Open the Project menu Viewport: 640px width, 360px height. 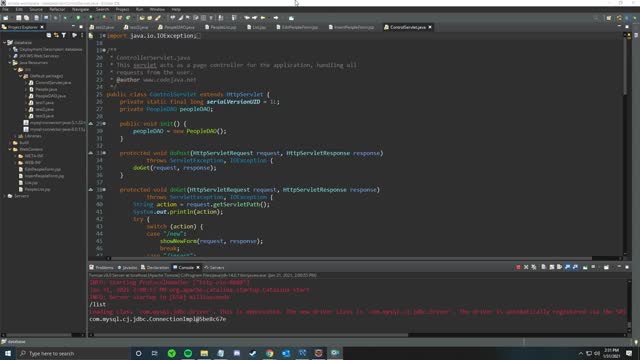(x=122, y=9)
